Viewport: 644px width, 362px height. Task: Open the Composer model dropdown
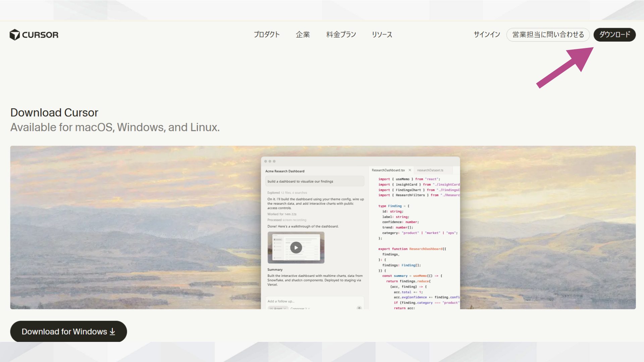[300, 308]
